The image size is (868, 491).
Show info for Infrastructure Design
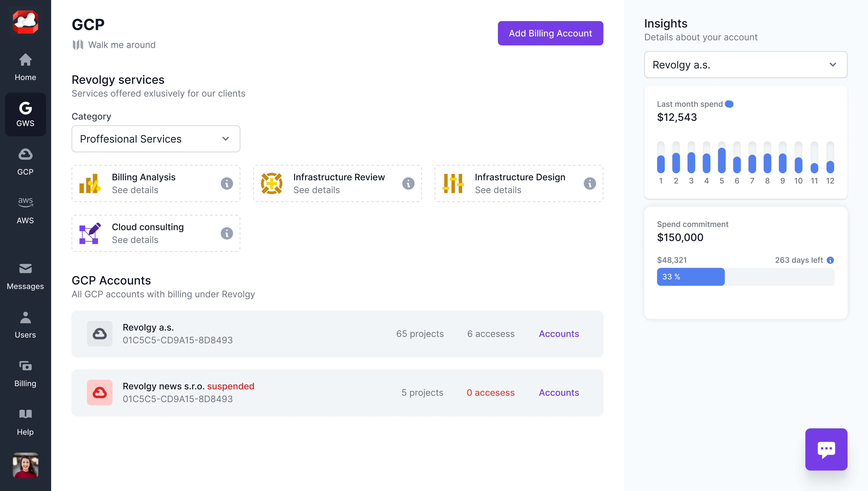coord(590,183)
